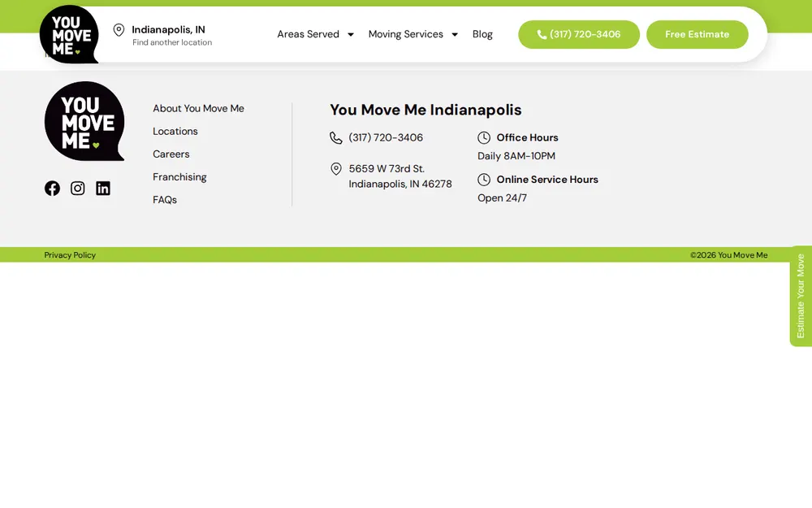
Task: Click the address 5659 W 73rd St. Indianapolis
Action: pos(400,176)
